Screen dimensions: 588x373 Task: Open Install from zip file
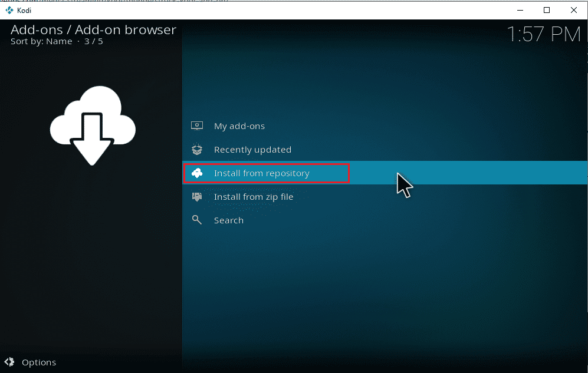point(254,196)
